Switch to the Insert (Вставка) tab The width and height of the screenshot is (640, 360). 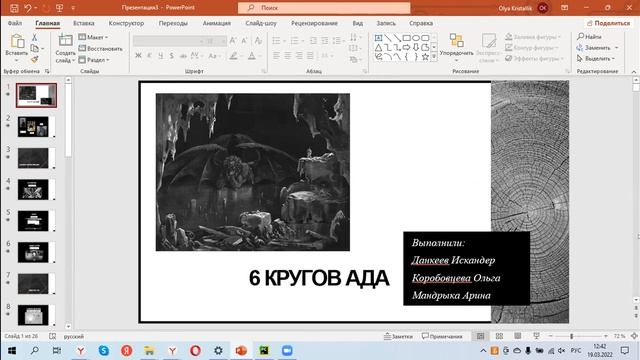tap(84, 23)
